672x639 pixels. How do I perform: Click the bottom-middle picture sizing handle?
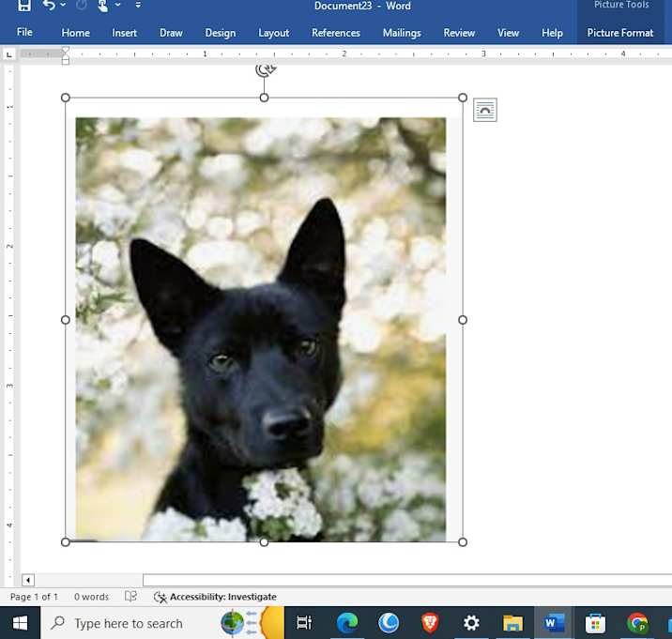pos(265,542)
